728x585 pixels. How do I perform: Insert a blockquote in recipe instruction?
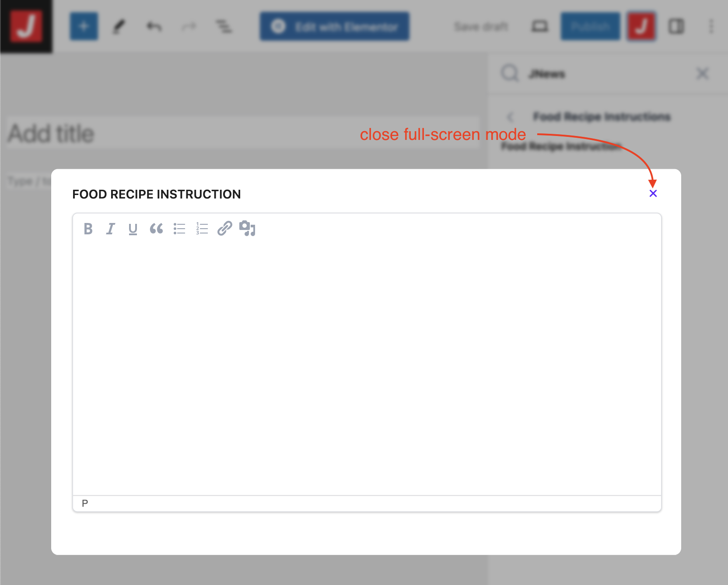[156, 229]
